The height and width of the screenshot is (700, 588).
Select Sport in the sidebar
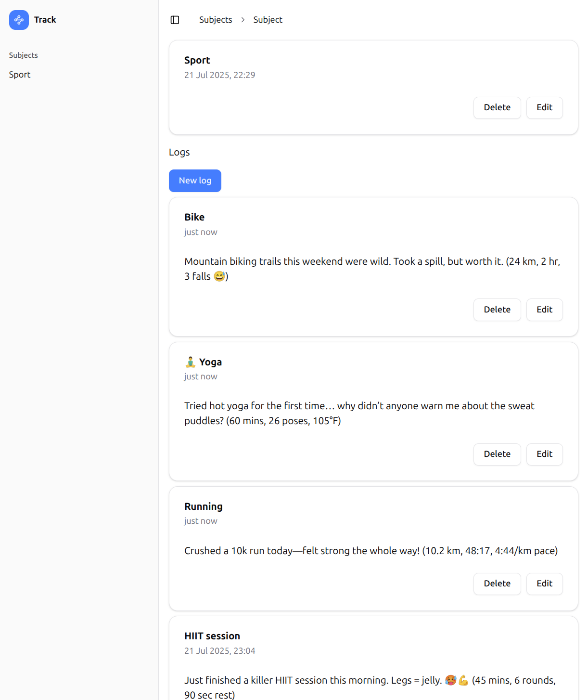[x=20, y=75]
